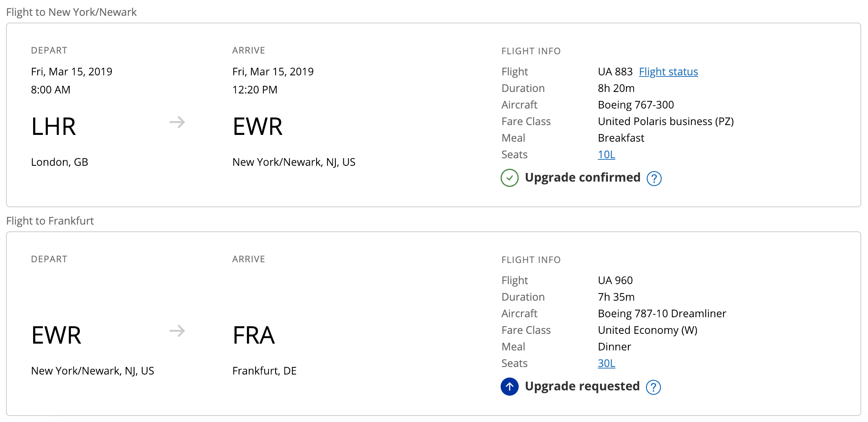Click the Flight to Frankfurt heading
The width and height of the screenshot is (868, 422).
tap(50, 221)
